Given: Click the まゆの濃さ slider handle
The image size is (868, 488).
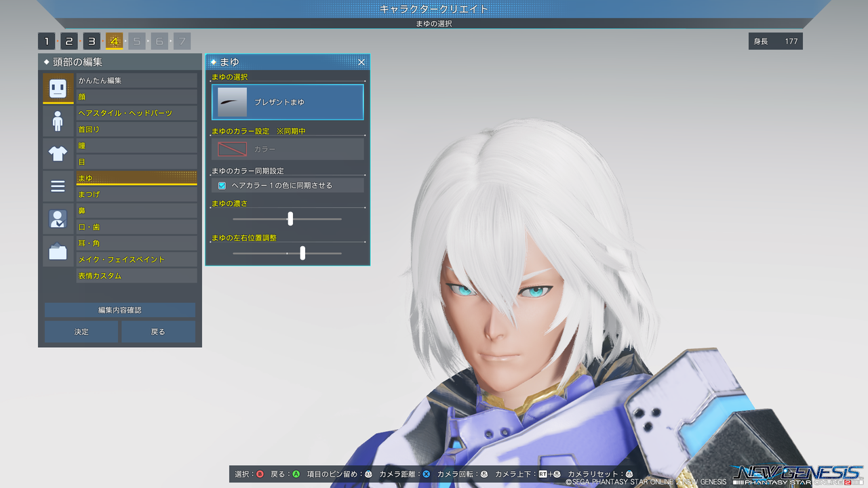Looking at the screenshot, I should point(290,219).
